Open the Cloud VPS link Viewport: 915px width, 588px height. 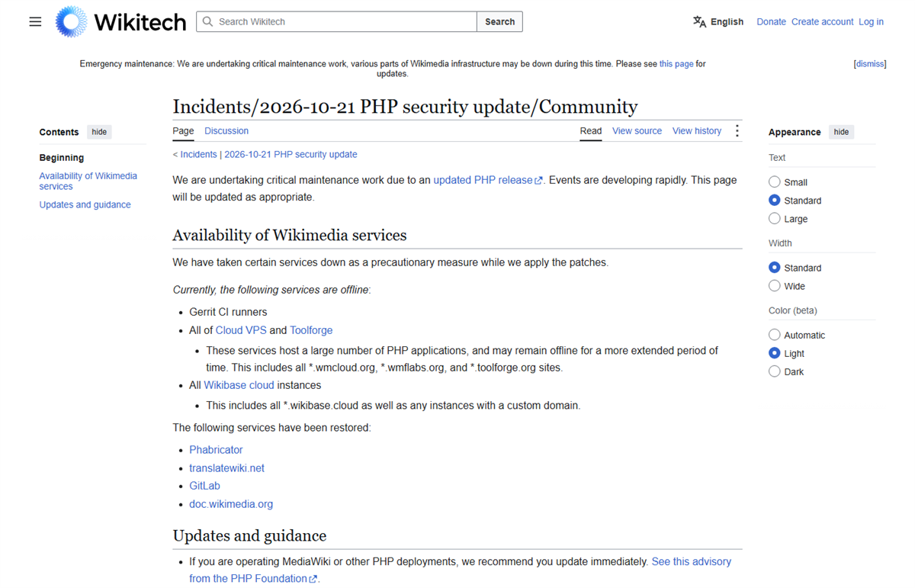coord(241,330)
